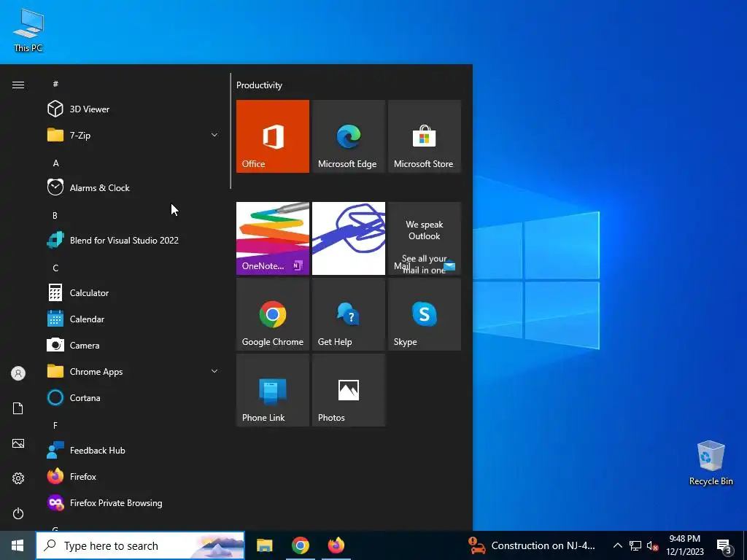Launch Blend for Visual Studio 2022
Image resolution: width=747 pixels, height=560 pixels.
[x=133, y=240]
